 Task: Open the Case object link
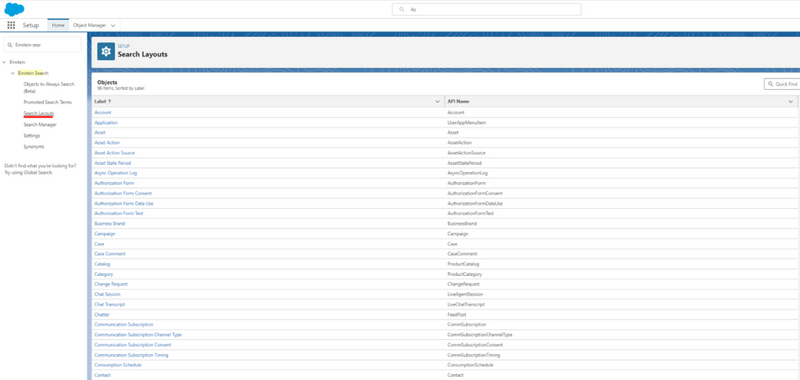(x=99, y=244)
